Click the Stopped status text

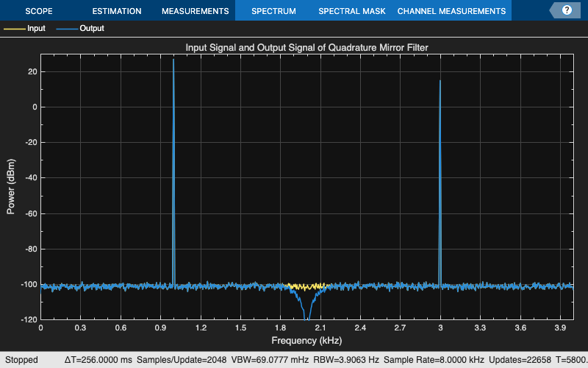[21, 360]
